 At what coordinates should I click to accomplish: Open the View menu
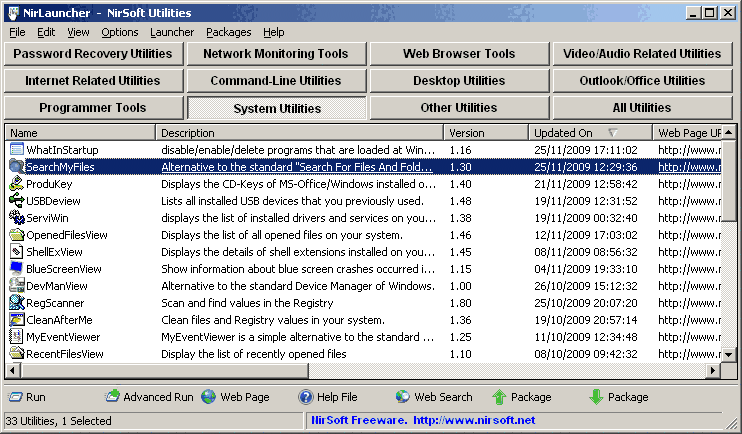[78, 32]
